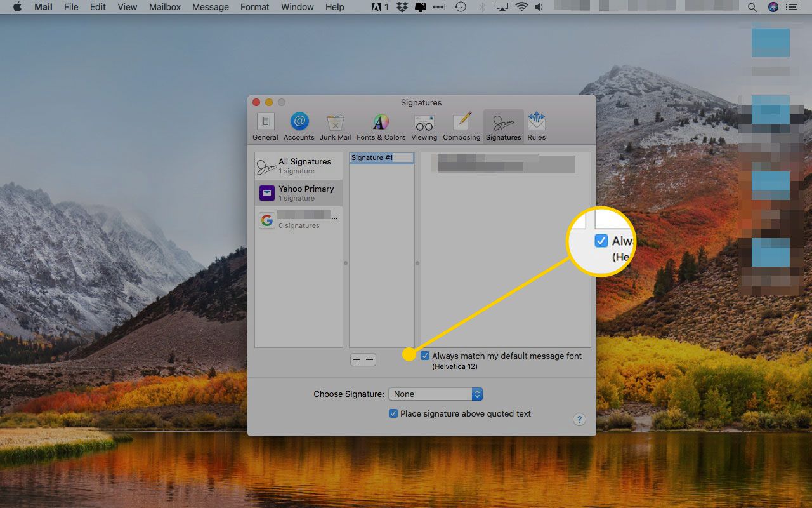Remove signature with the minus button

tap(369, 360)
